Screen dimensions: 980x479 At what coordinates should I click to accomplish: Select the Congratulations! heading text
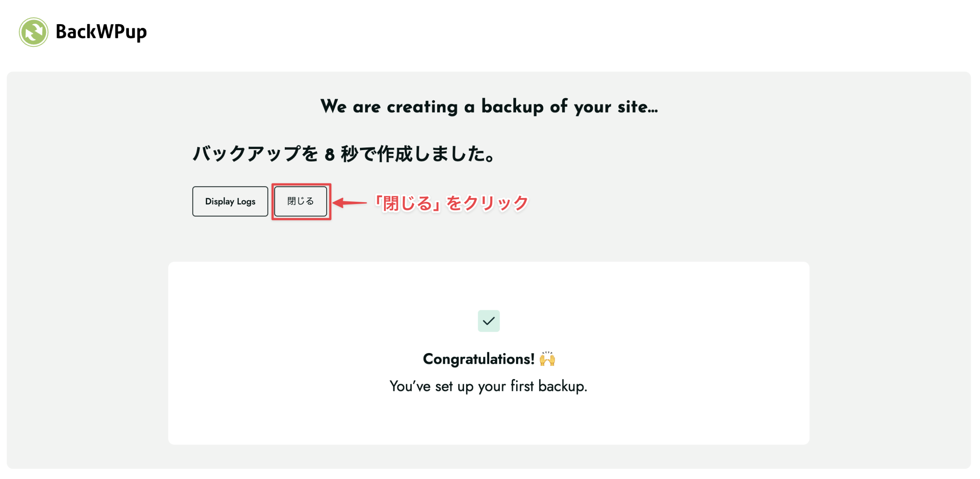point(479,359)
